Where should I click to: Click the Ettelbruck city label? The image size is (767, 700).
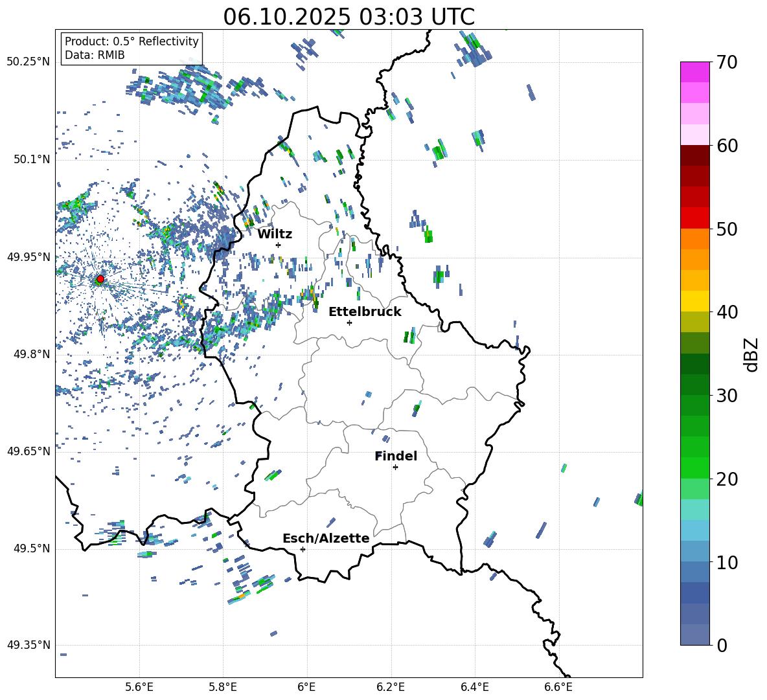pos(365,312)
